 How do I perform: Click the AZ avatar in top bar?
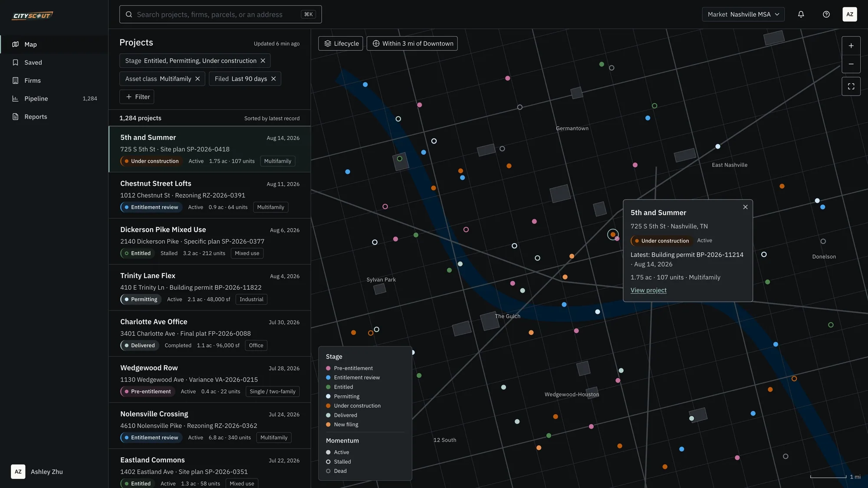849,14
